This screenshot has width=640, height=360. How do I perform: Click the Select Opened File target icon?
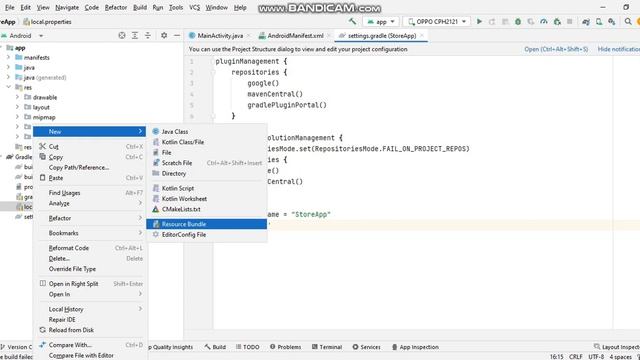122,36
